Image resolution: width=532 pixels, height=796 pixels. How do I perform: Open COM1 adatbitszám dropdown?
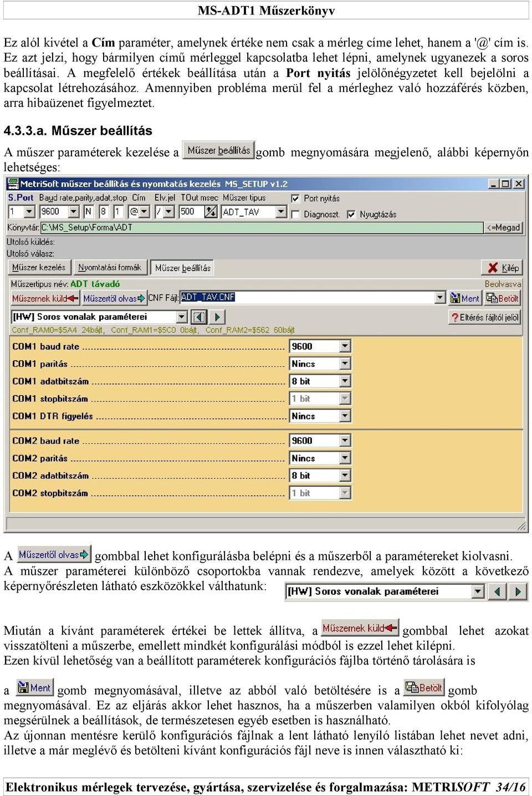point(345,381)
